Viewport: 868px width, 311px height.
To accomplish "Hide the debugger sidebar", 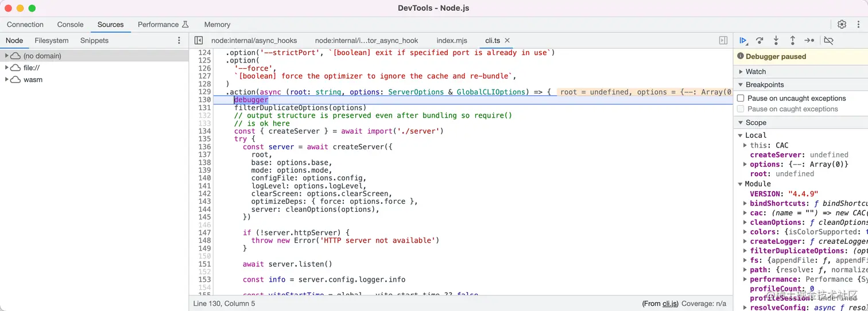I will point(723,41).
